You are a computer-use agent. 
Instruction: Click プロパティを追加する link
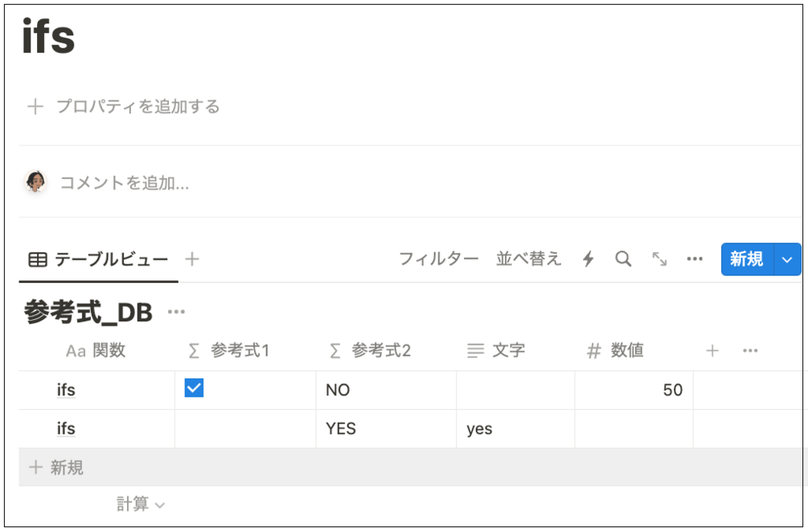[137, 106]
